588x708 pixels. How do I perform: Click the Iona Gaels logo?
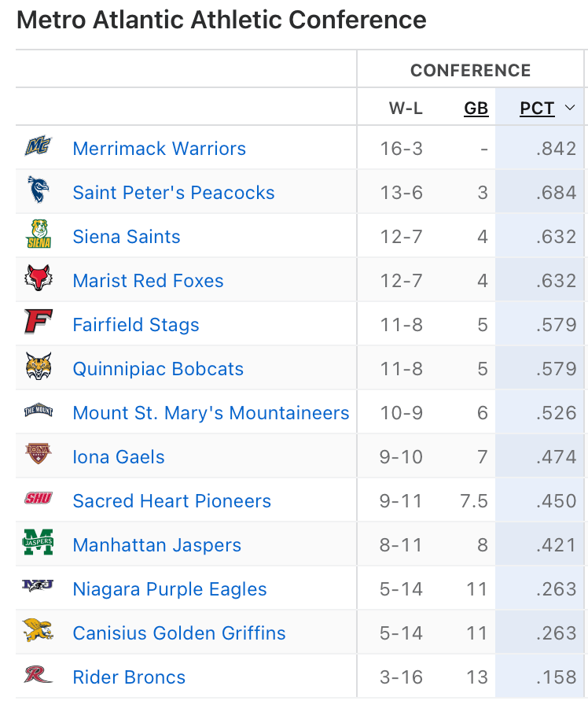click(38, 456)
